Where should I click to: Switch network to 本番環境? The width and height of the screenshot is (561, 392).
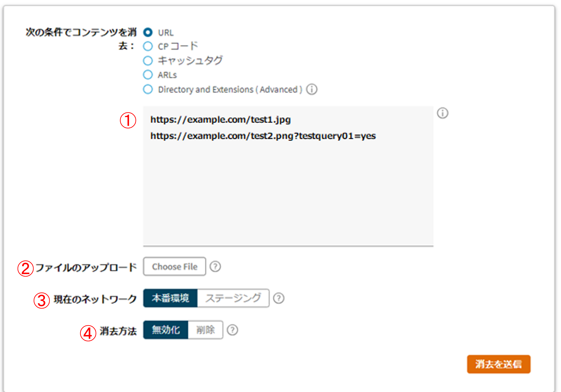[170, 298]
